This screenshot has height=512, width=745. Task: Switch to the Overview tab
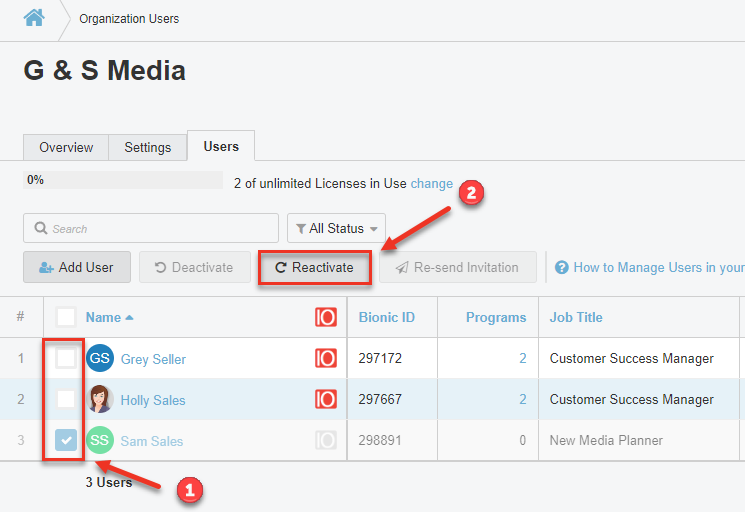tap(66, 147)
